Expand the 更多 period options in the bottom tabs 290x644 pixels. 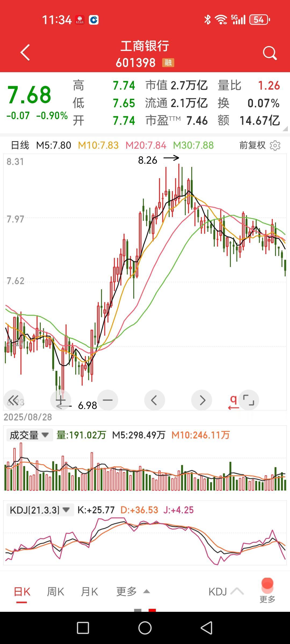[x=133, y=591]
